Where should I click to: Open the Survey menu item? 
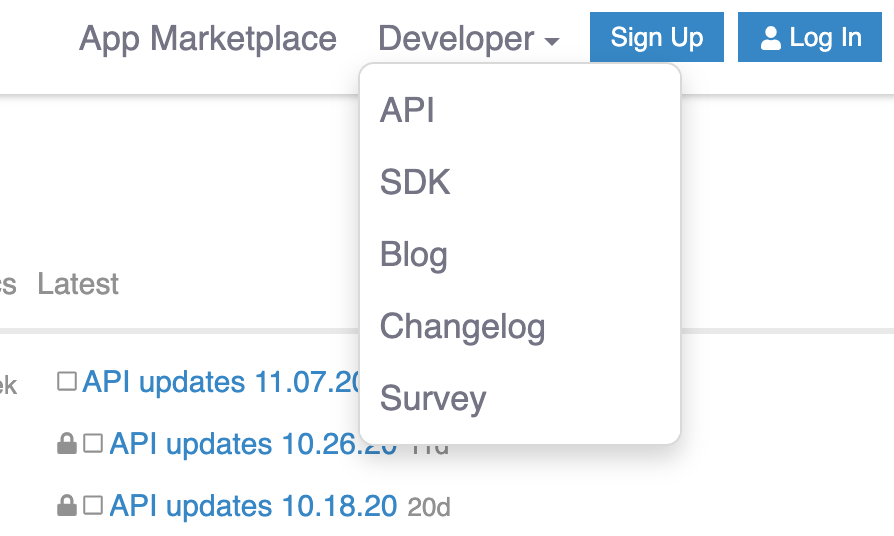(x=433, y=398)
